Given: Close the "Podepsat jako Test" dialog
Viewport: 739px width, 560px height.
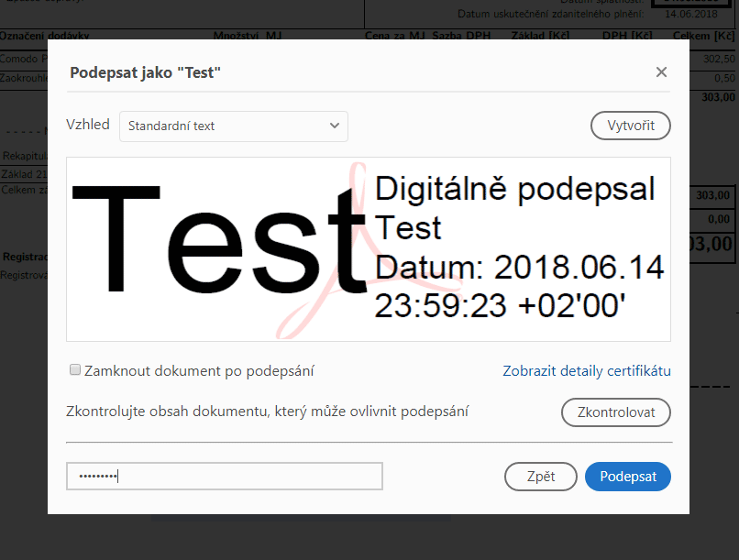Looking at the screenshot, I should coord(661,72).
